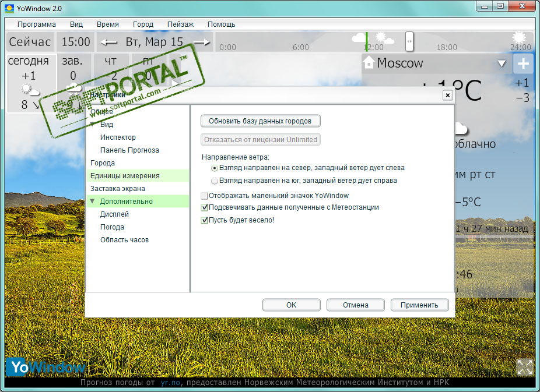The width and height of the screenshot is (540, 392).
Task: Add a city with the plus button
Action: (x=523, y=63)
